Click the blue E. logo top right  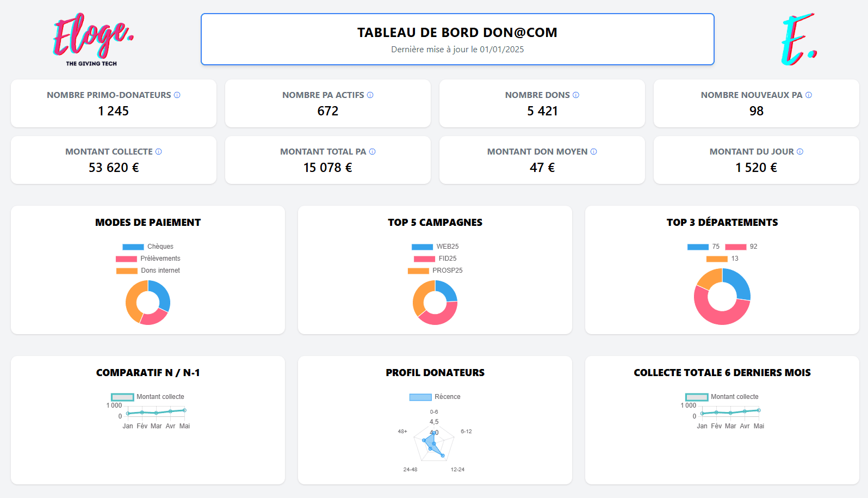pyautogui.click(x=798, y=39)
